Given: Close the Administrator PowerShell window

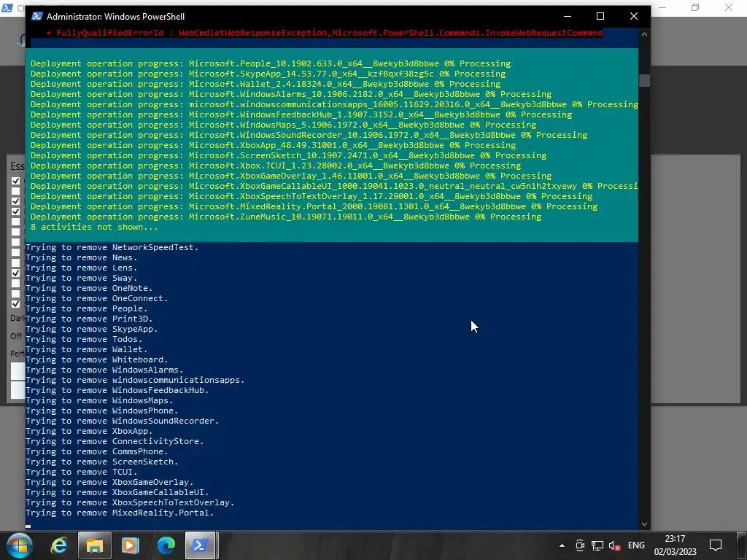Looking at the screenshot, I should pos(634,16).
